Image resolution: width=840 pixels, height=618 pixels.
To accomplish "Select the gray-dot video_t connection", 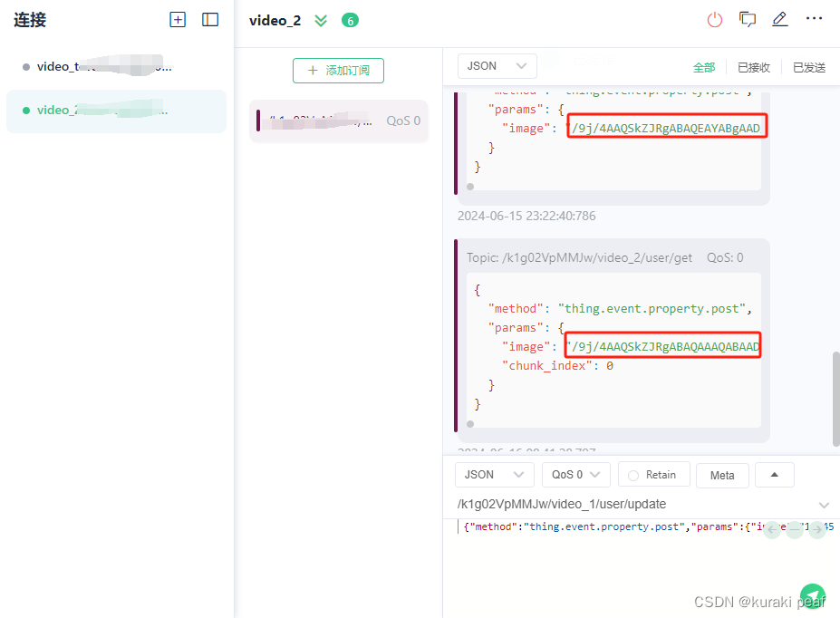I will 116,67.
